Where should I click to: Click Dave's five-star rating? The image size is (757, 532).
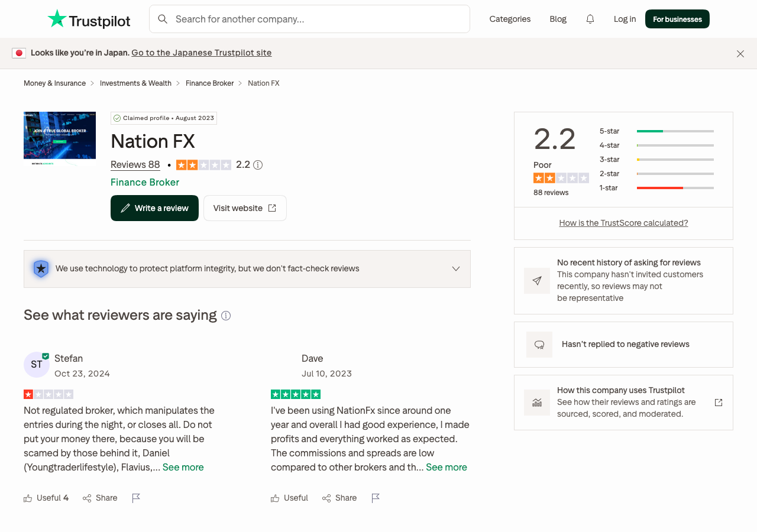(296, 394)
